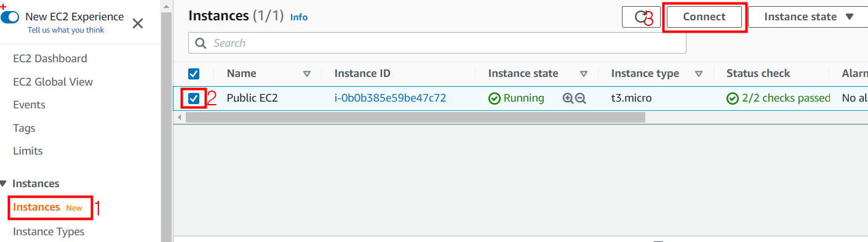868x242 pixels.
Task: Click the Info link beside Instances
Action: click(299, 17)
